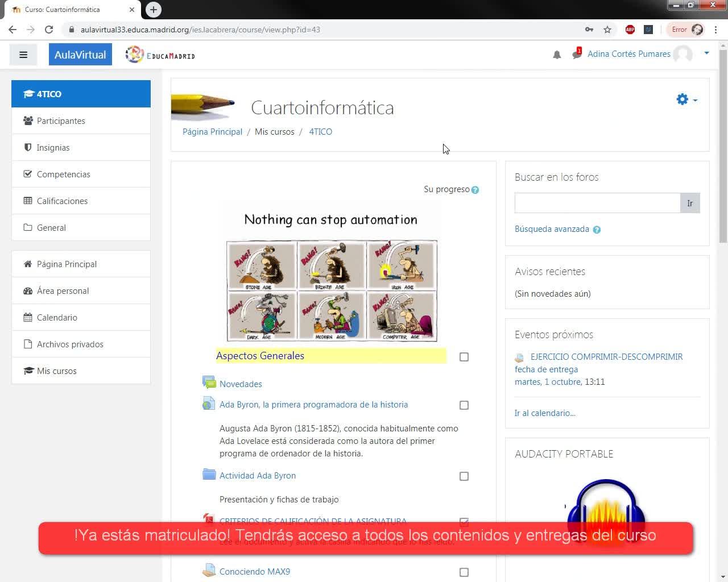Reload the current page
Viewport: 728px width, 582px height.
49,30
